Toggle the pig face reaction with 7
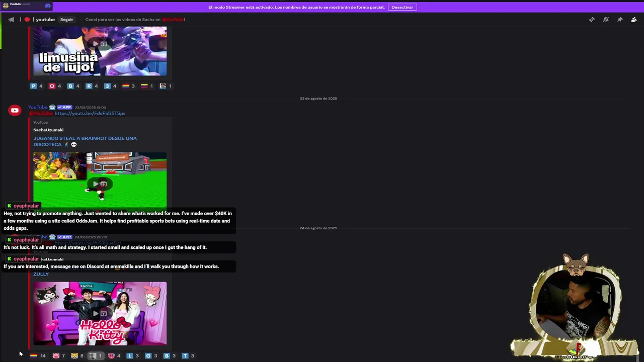This screenshot has height=362, width=644. pos(59,355)
